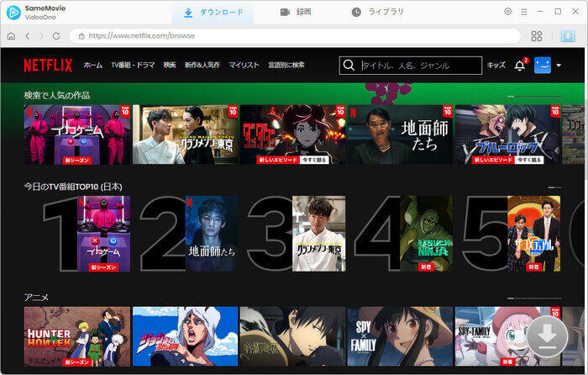Screen dimensions: 588x375
Task: Open the dark-haired swordsman anime thumbnail
Action: point(293,336)
